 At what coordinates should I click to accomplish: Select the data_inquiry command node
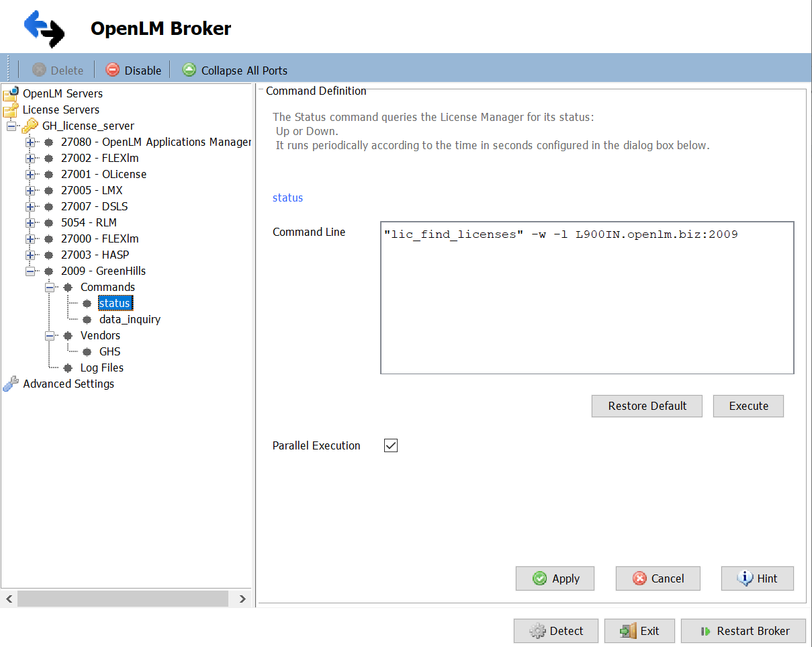(x=130, y=319)
